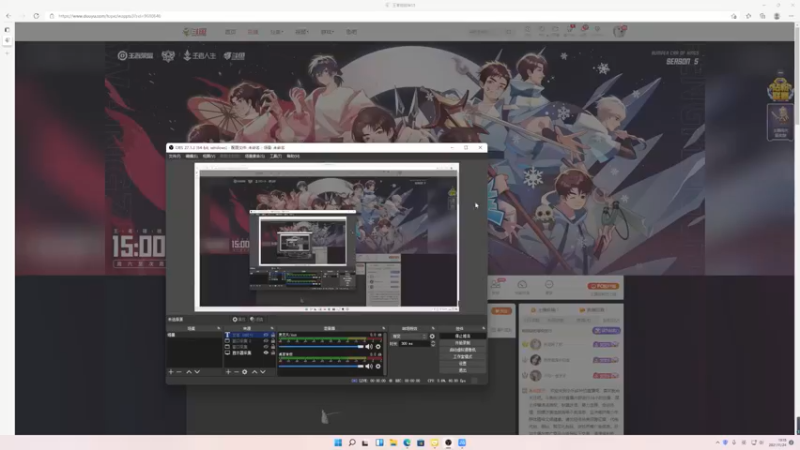The width and height of the screenshot is (800, 450).
Task: Adjust desktop audio volume slider
Action: click(321, 366)
